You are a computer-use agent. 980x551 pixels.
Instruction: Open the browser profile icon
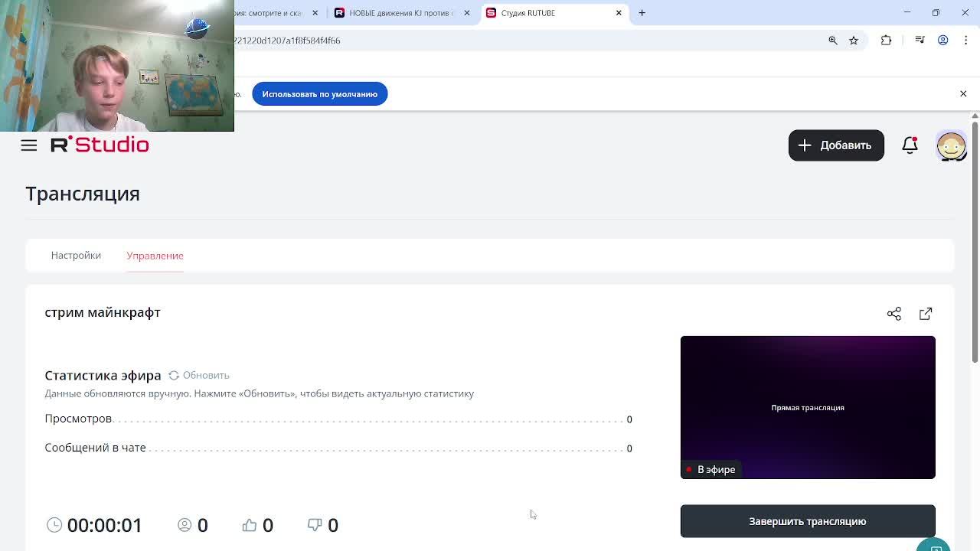[x=943, y=41]
